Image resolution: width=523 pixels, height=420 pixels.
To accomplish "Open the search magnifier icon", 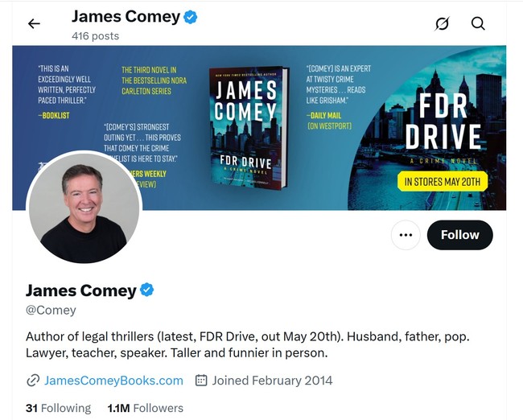I will (x=478, y=23).
